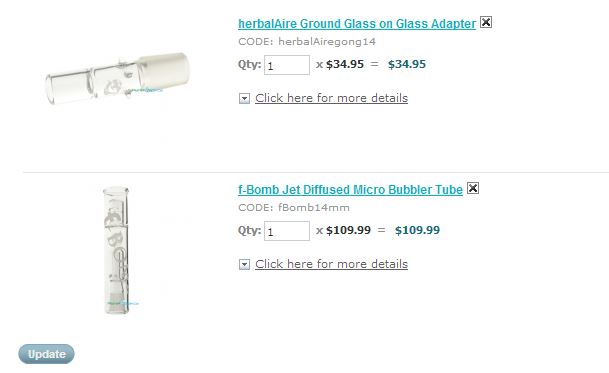
Task: Open the herbalAire Ground Glass on Glass Adapter link
Action: tap(357, 24)
